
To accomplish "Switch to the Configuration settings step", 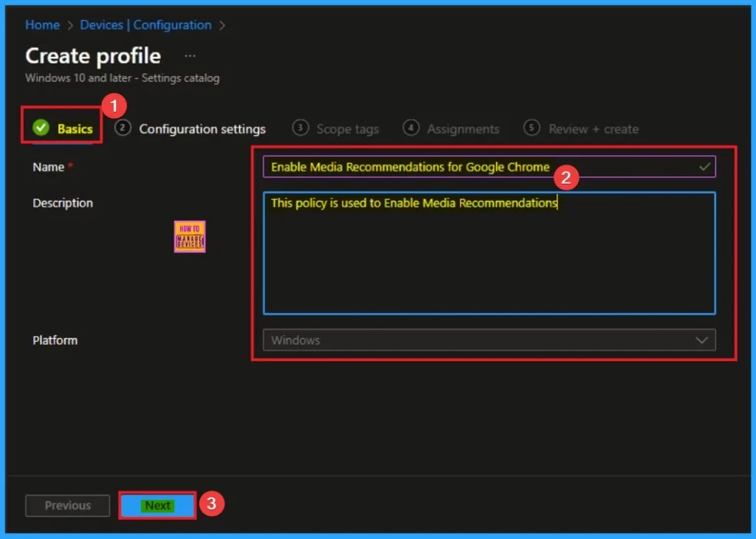I will [x=202, y=128].
